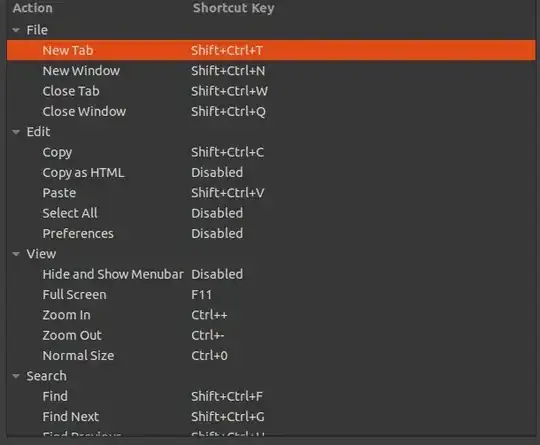Click the Action column header

point(33,8)
